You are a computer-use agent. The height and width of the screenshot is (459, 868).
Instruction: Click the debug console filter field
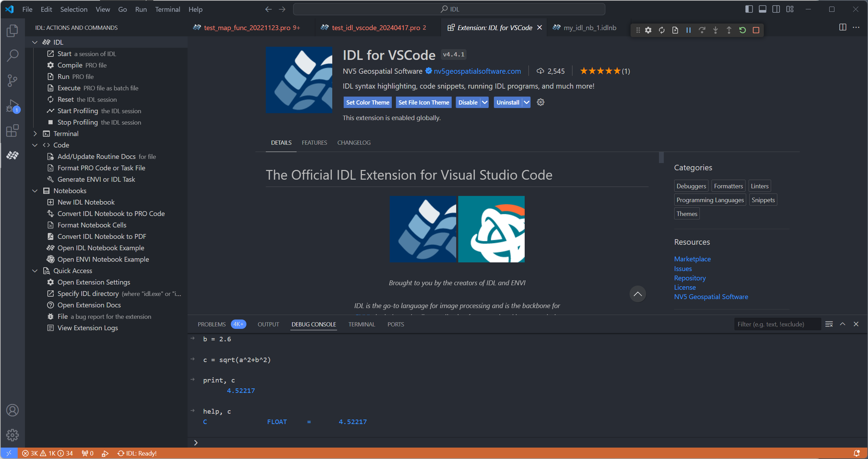coord(777,324)
